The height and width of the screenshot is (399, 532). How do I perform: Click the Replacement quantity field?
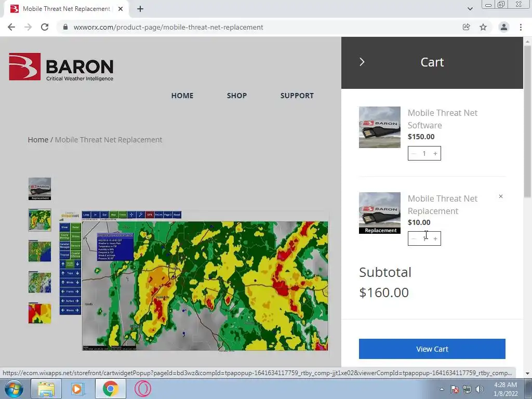point(424,239)
